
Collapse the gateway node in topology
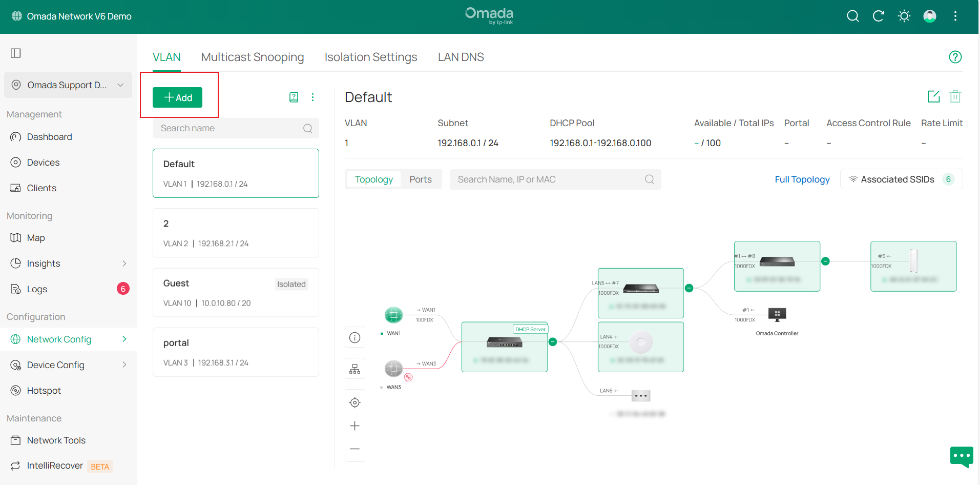point(552,342)
